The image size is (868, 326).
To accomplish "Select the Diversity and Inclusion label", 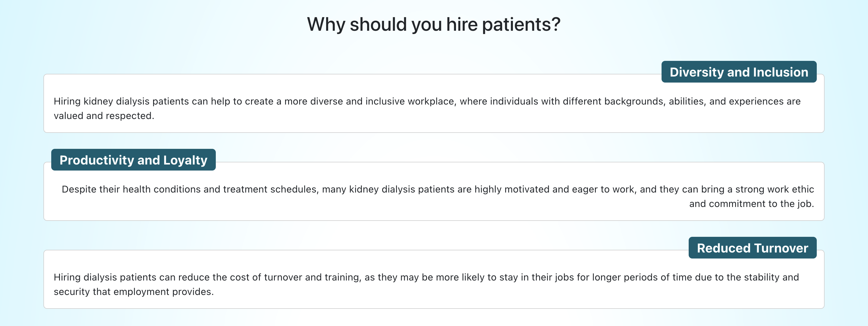I will point(739,72).
